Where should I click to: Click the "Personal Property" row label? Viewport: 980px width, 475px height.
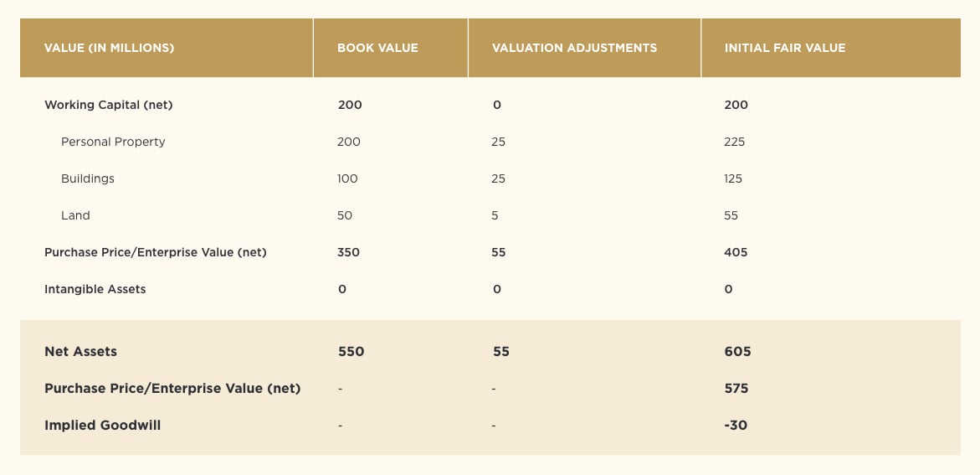[113, 142]
